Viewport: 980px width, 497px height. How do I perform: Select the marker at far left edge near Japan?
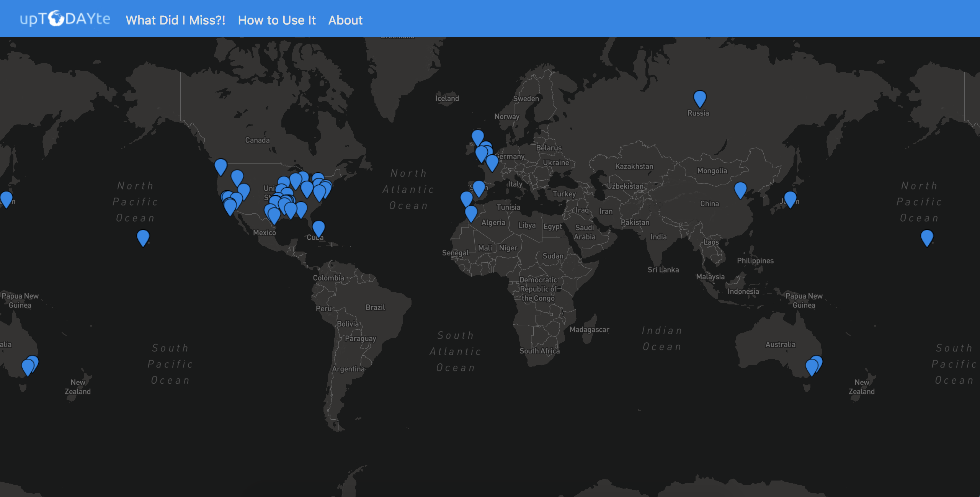coord(6,198)
